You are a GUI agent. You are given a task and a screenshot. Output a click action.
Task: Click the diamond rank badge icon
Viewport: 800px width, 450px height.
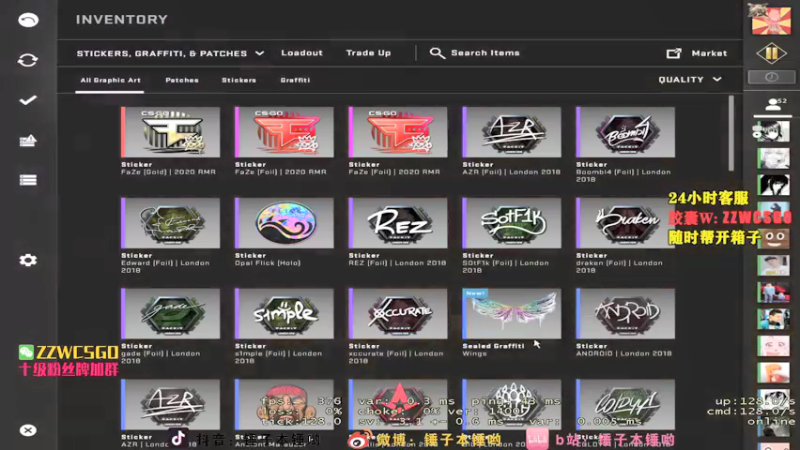tap(771, 53)
